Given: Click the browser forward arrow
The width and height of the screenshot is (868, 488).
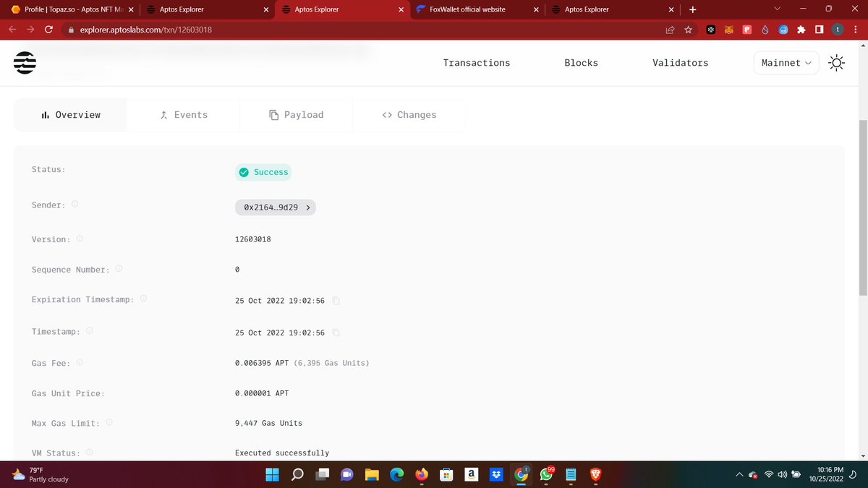Looking at the screenshot, I should tap(30, 30).
